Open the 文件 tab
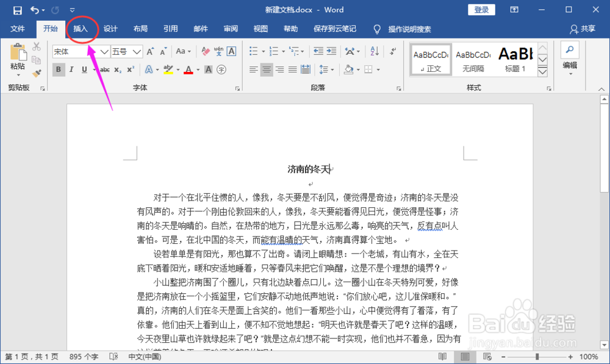This screenshot has width=610, height=364. pos(18,29)
